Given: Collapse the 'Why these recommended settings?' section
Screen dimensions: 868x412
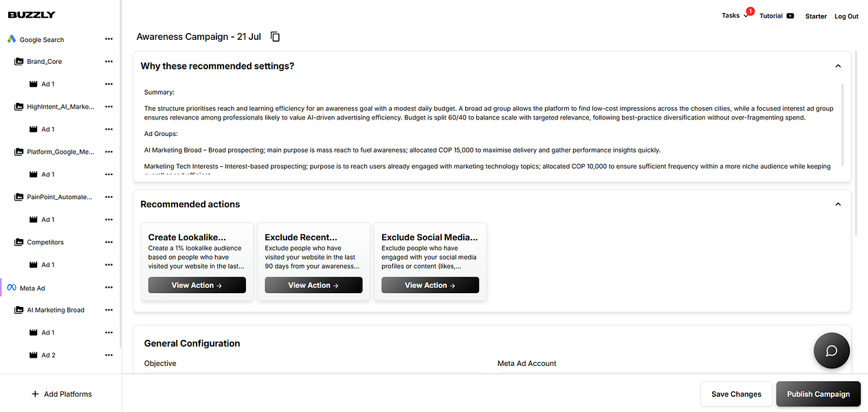Looking at the screenshot, I should pos(838,66).
